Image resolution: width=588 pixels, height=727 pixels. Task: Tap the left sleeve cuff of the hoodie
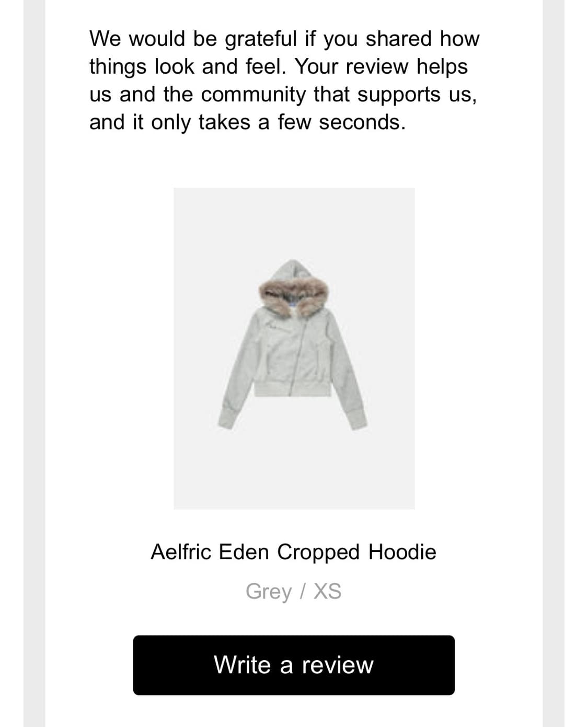(226, 419)
